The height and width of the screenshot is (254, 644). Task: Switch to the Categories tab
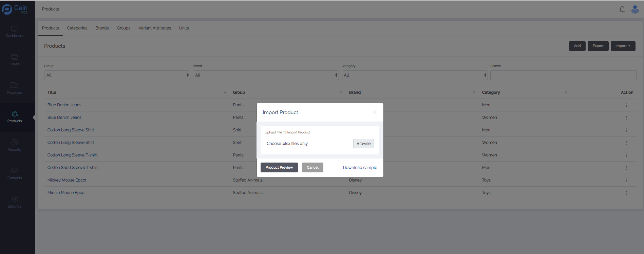click(77, 28)
